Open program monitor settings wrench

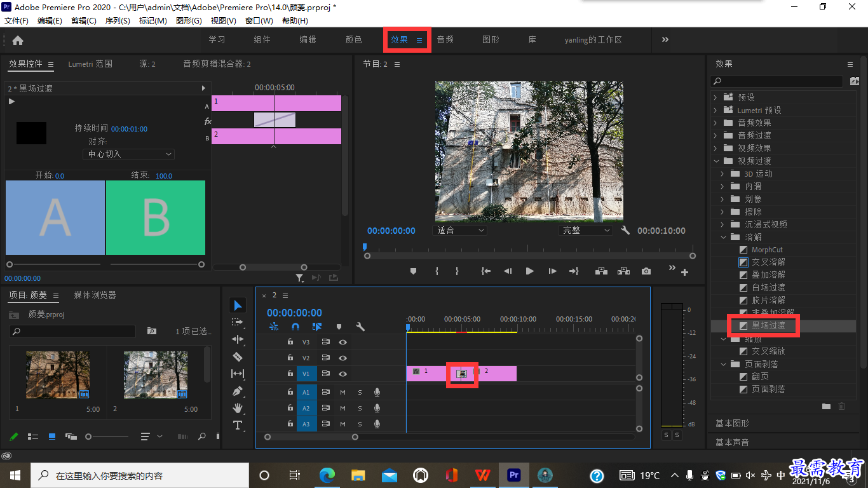(x=625, y=230)
